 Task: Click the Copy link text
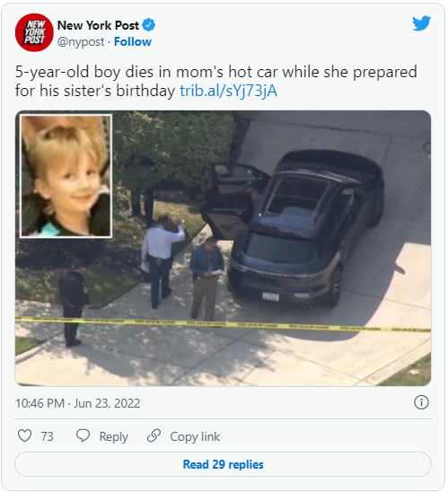195,436
